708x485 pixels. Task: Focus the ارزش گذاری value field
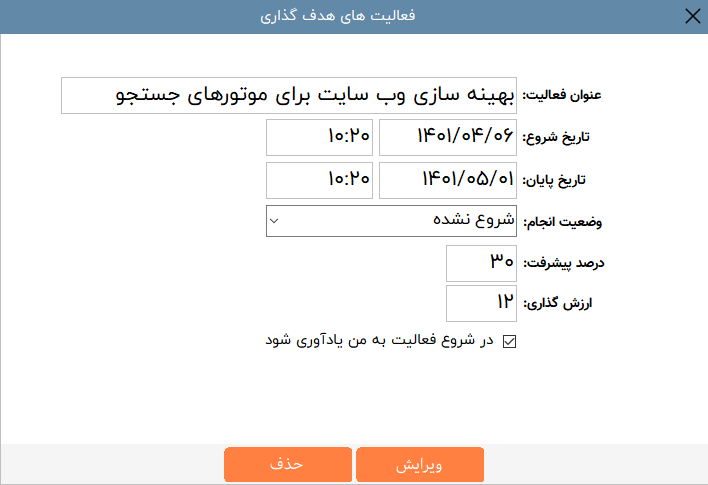pos(483,301)
